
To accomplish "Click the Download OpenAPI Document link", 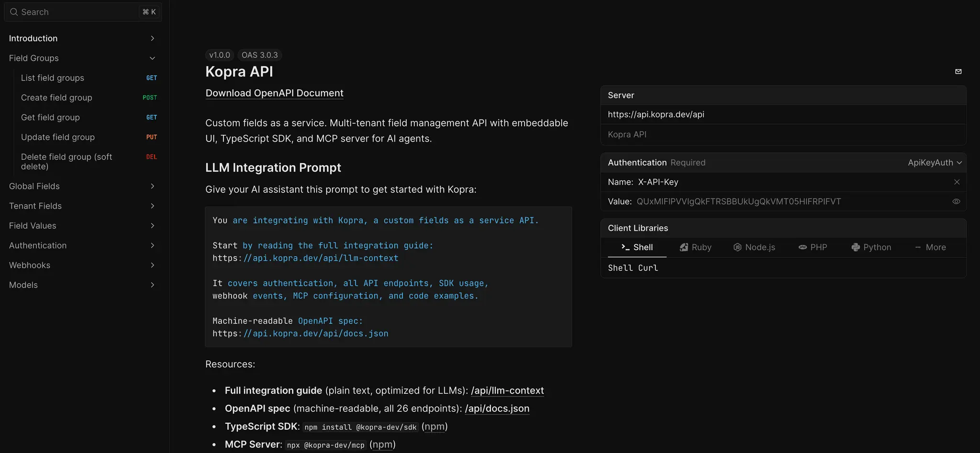I will (274, 93).
